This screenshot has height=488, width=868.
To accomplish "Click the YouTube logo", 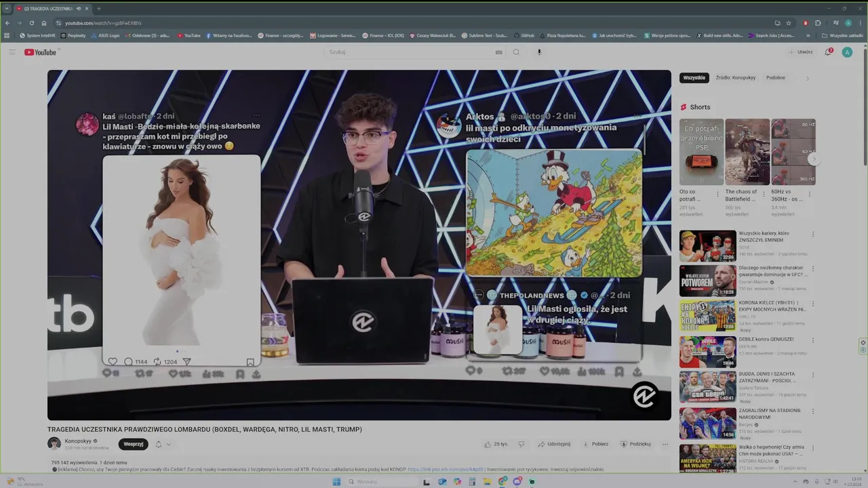I will click(x=41, y=52).
